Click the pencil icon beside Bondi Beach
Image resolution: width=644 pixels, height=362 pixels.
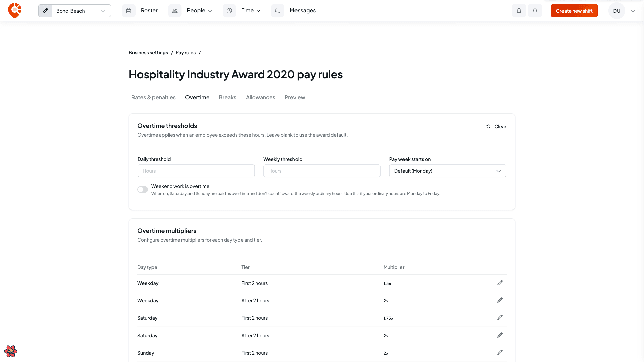click(45, 11)
